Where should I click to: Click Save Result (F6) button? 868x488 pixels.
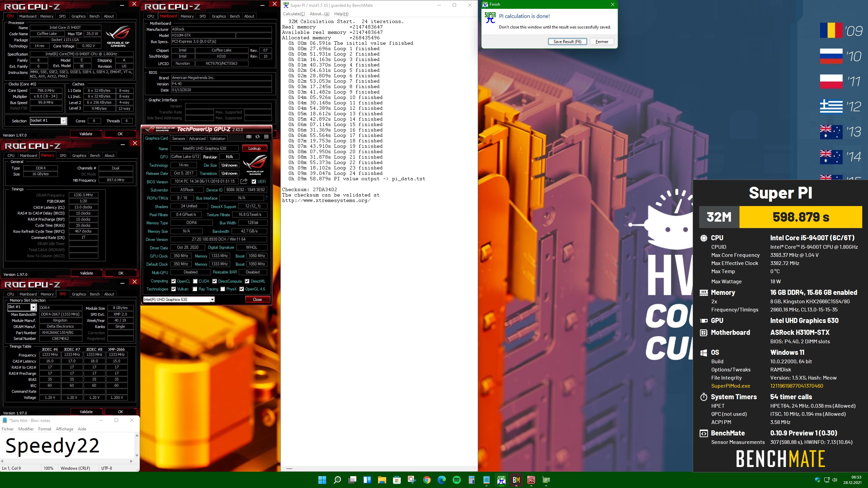point(567,42)
